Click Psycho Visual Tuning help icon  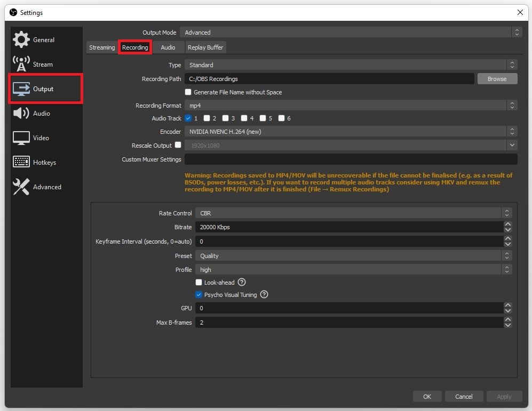[264, 295]
